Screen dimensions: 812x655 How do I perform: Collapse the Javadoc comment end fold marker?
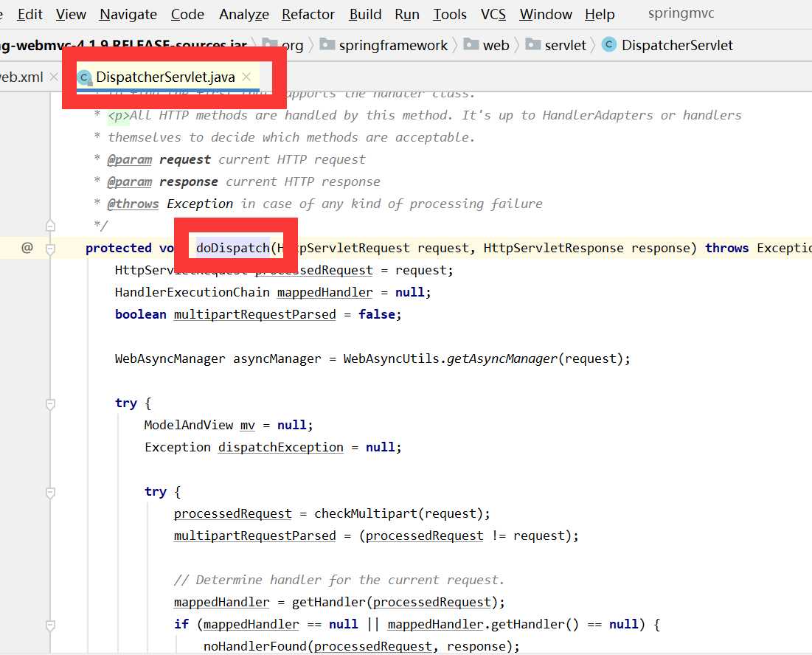tap(50, 226)
